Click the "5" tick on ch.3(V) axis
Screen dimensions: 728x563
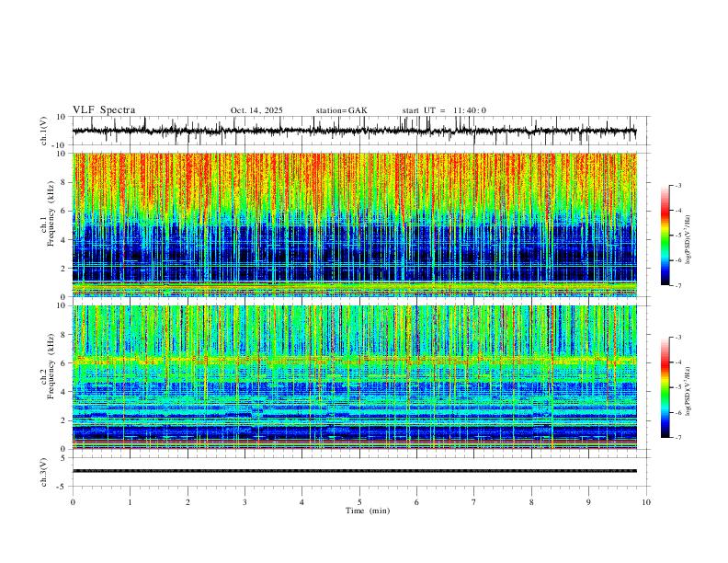(x=63, y=458)
